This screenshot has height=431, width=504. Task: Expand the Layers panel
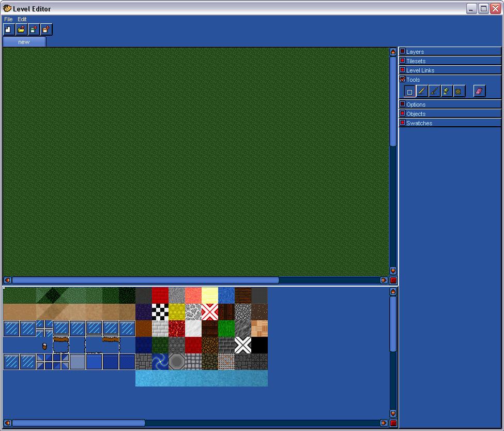pyautogui.click(x=403, y=51)
